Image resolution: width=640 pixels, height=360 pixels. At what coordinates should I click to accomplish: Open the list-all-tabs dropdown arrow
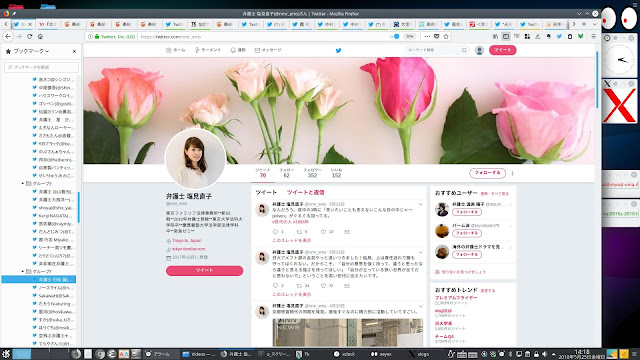594,24
